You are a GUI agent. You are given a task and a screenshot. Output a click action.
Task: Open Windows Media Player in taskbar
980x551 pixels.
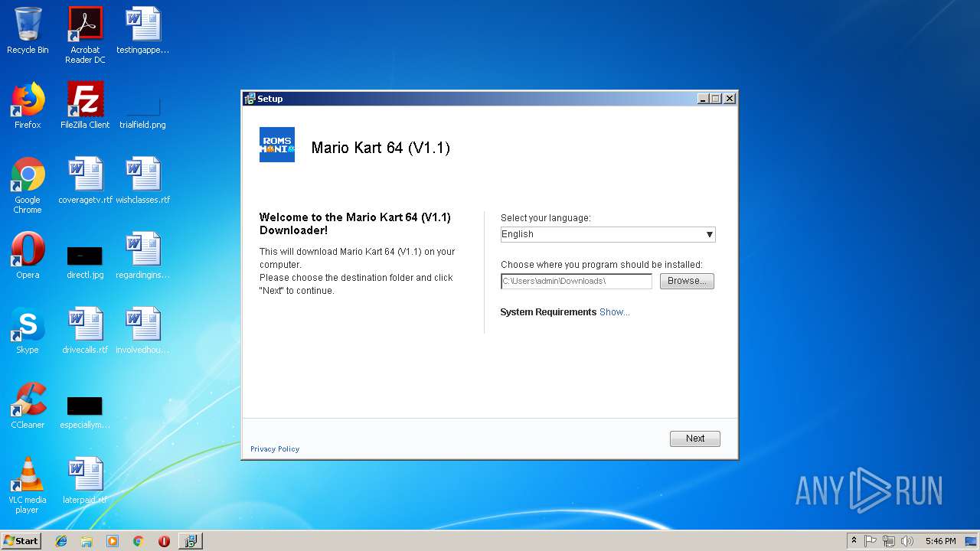click(x=113, y=541)
